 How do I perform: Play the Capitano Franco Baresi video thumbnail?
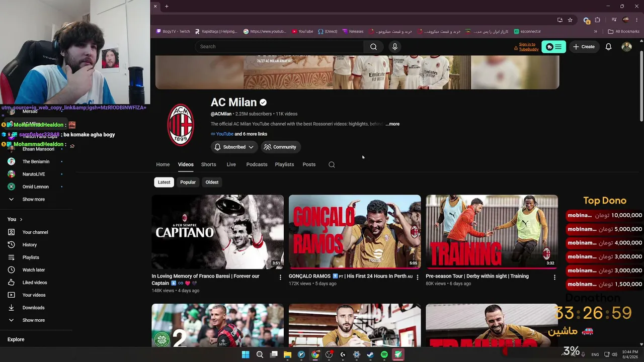point(217,232)
